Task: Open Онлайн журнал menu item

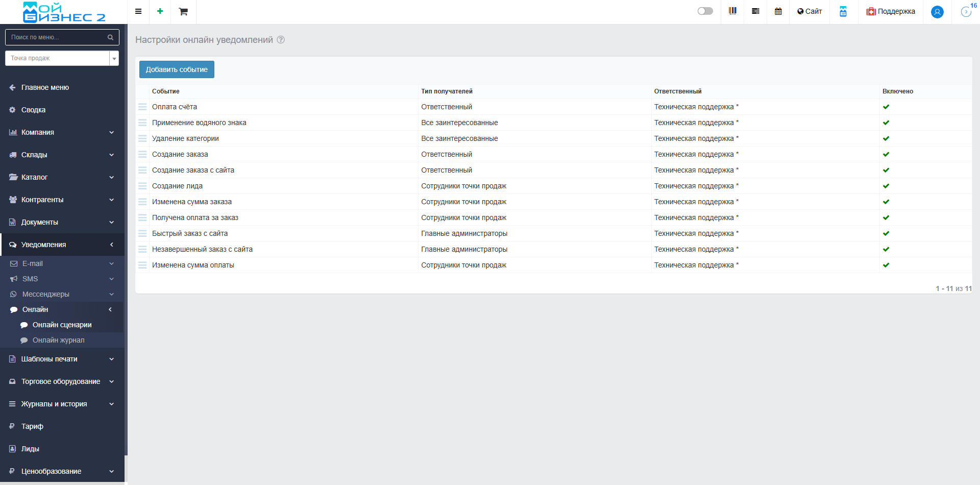Action: click(x=58, y=340)
